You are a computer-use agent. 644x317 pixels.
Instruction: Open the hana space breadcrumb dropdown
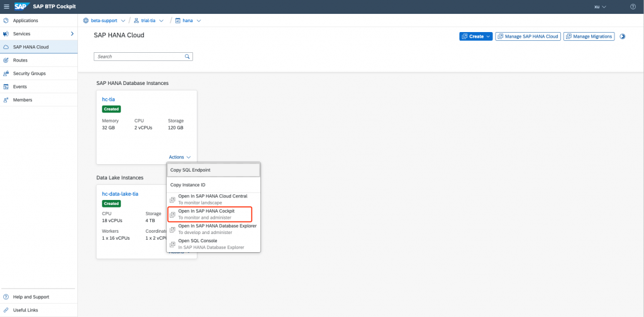click(199, 21)
